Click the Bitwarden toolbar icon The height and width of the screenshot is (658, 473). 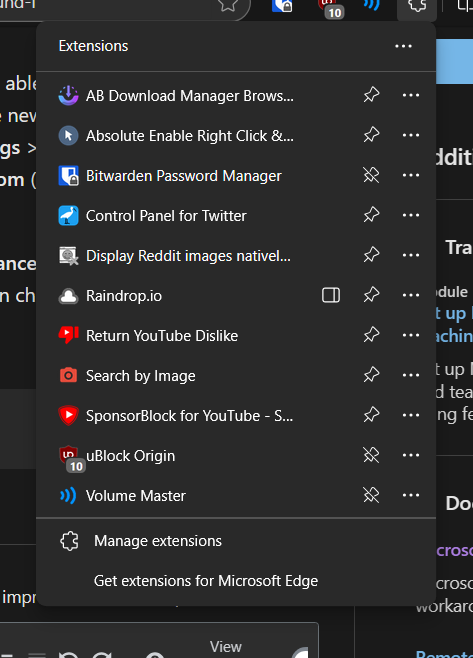pos(282,6)
